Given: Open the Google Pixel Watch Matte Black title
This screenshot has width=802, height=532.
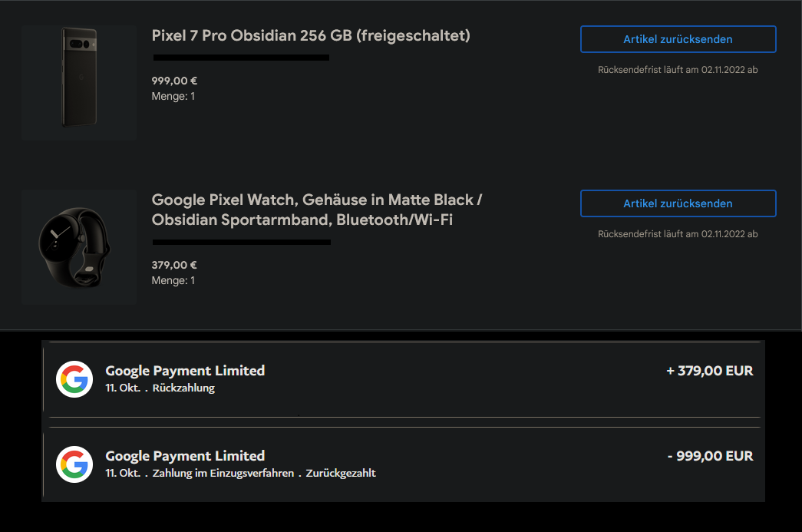Looking at the screenshot, I should tap(317, 210).
